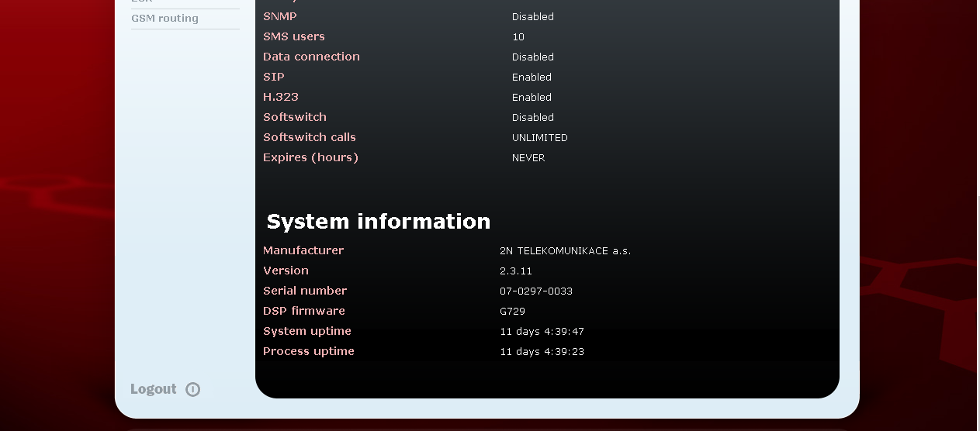Click the serial number 07-0297-0033
980x431 pixels.
pos(535,291)
